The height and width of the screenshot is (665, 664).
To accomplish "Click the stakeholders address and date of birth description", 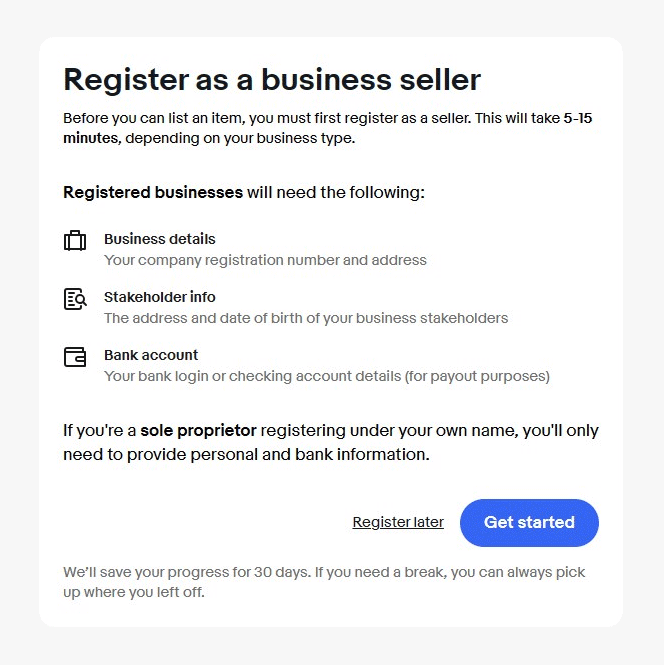I will pos(306,318).
